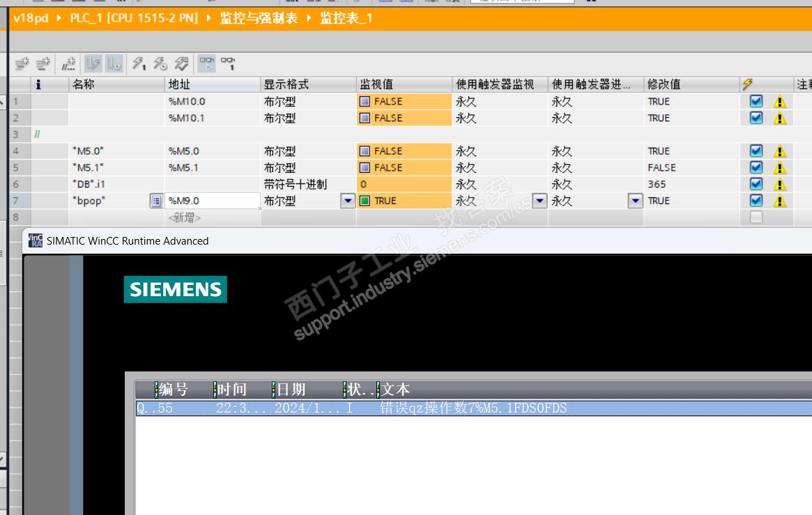Screen dimensions: 812x515
Task: Click the %M9.0 address input field
Action: tap(213, 201)
